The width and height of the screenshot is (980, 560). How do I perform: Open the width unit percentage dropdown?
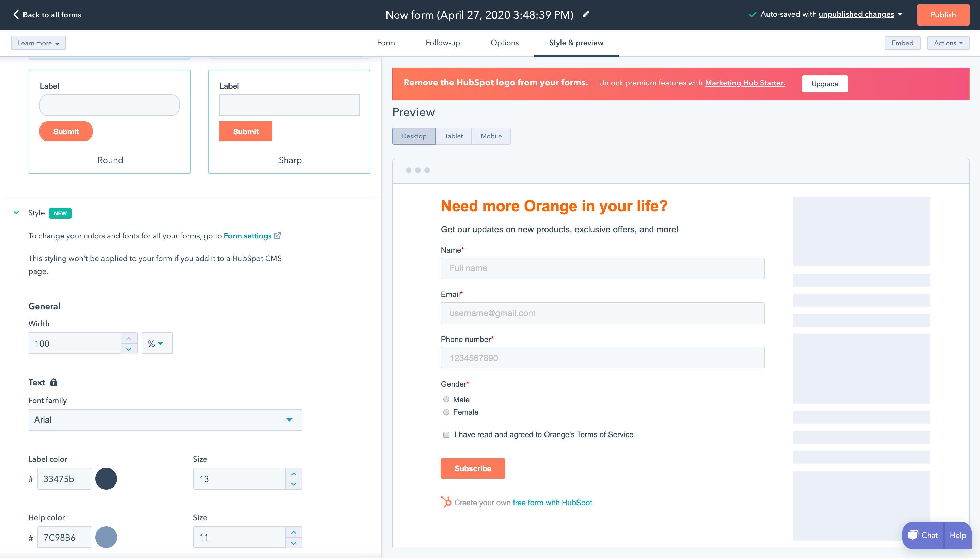(x=156, y=343)
